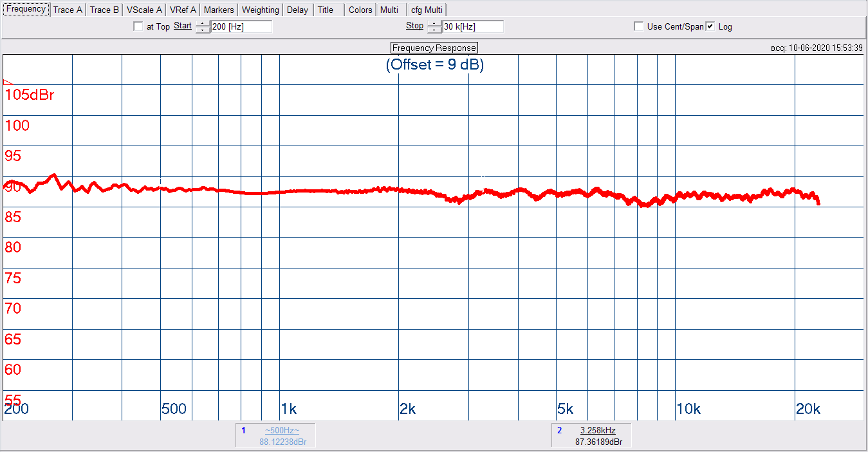Click the Frequency Response title label
The image size is (868, 452).
point(434,48)
